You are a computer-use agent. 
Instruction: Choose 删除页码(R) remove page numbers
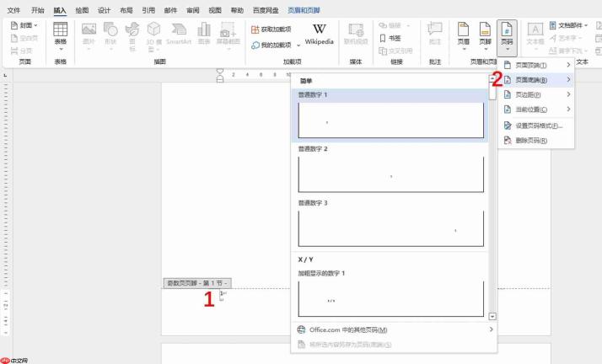point(536,141)
